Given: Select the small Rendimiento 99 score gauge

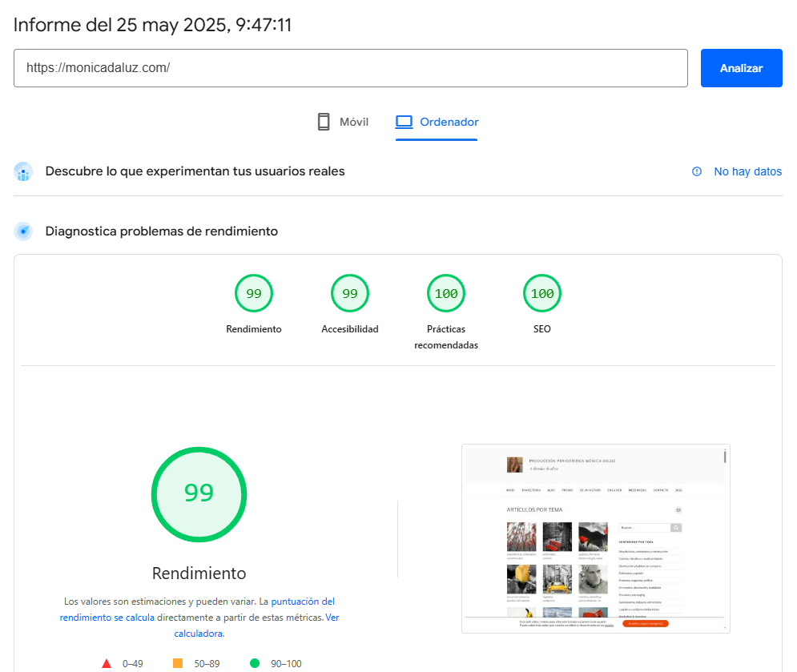Looking at the screenshot, I should [x=254, y=293].
